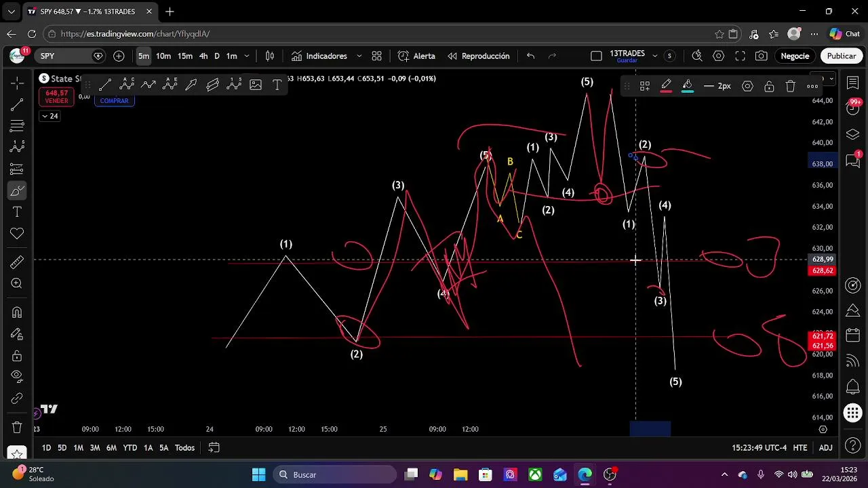
Task: Select the 12345 elliott impulse wave tool
Action: [235, 85]
